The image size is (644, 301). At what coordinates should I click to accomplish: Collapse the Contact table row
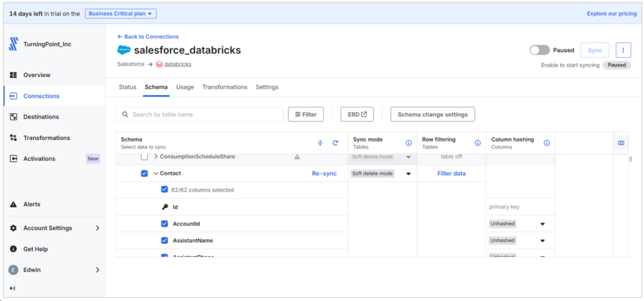click(x=156, y=173)
